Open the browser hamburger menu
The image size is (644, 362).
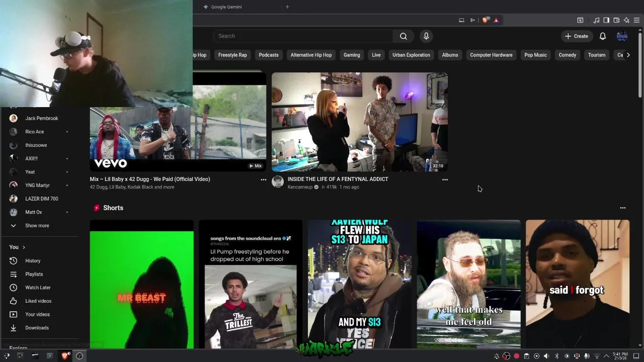click(x=636, y=20)
